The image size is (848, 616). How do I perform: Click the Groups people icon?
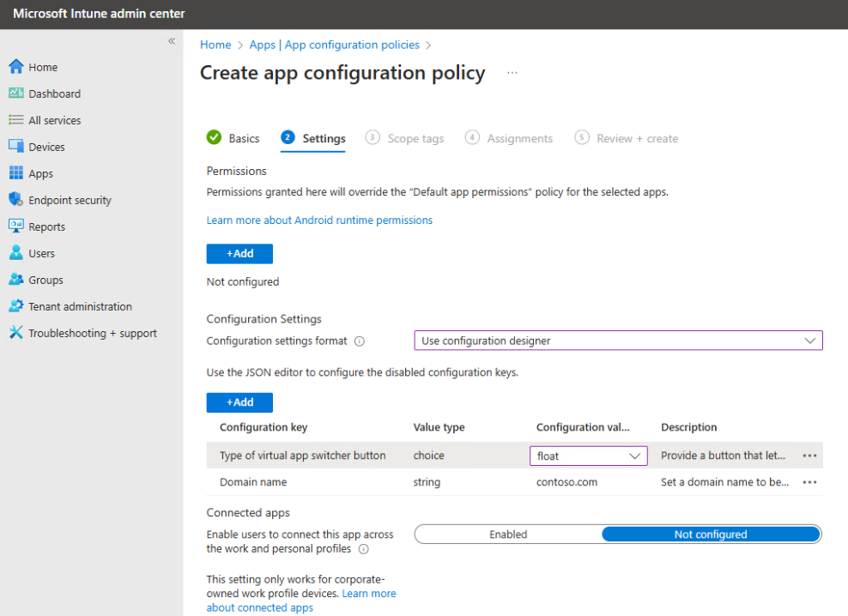(16, 279)
